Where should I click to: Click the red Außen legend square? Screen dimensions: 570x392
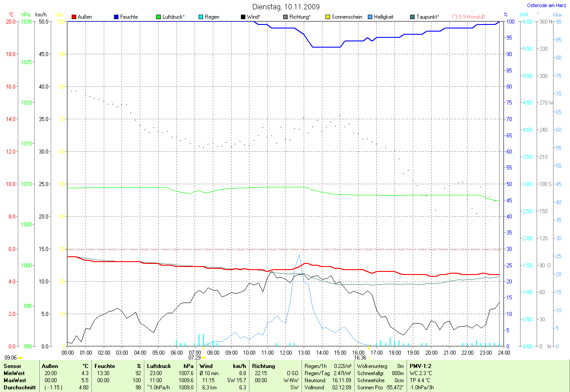pos(74,17)
